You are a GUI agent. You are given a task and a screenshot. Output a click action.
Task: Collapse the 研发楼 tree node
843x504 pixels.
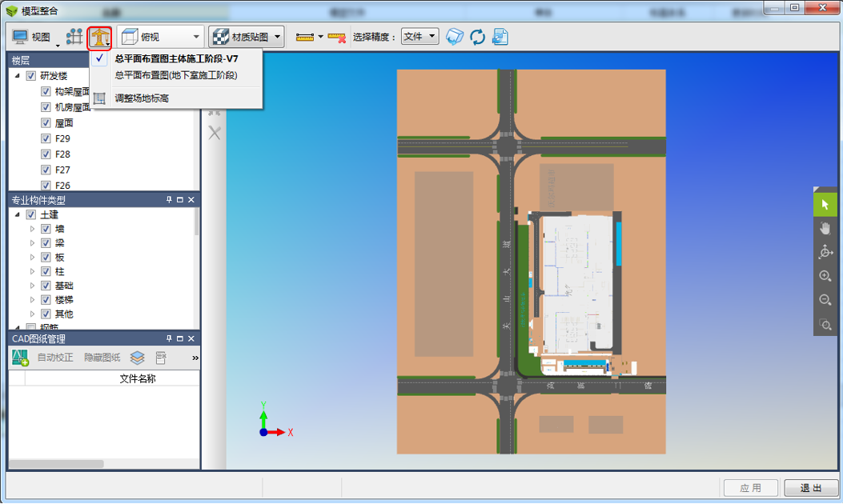coord(17,76)
